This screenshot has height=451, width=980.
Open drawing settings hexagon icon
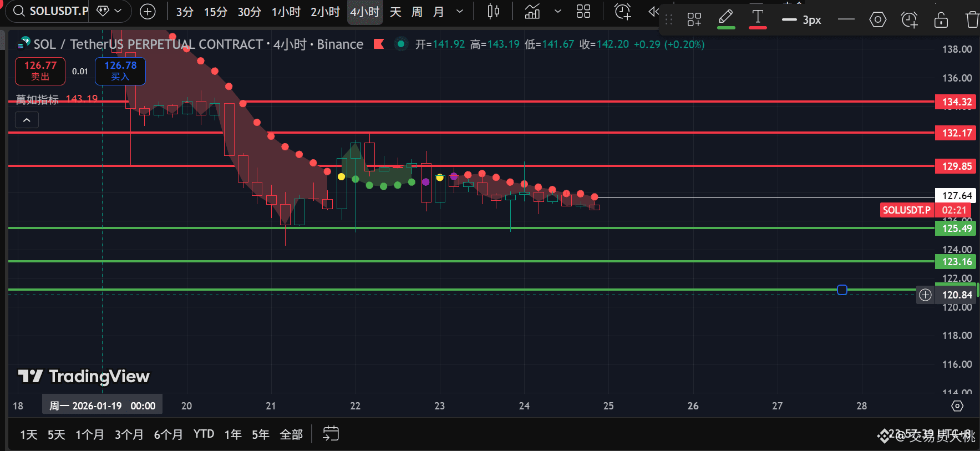tap(878, 20)
